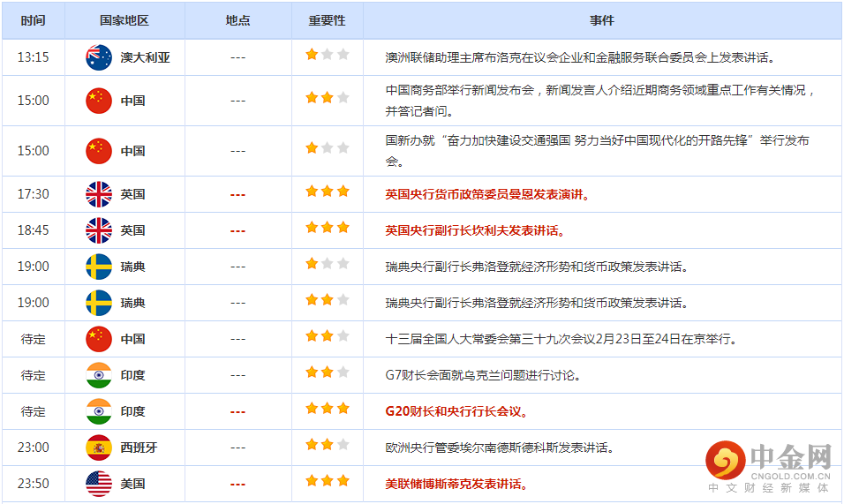Click the UK flag in the 17:30 row

click(98, 194)
